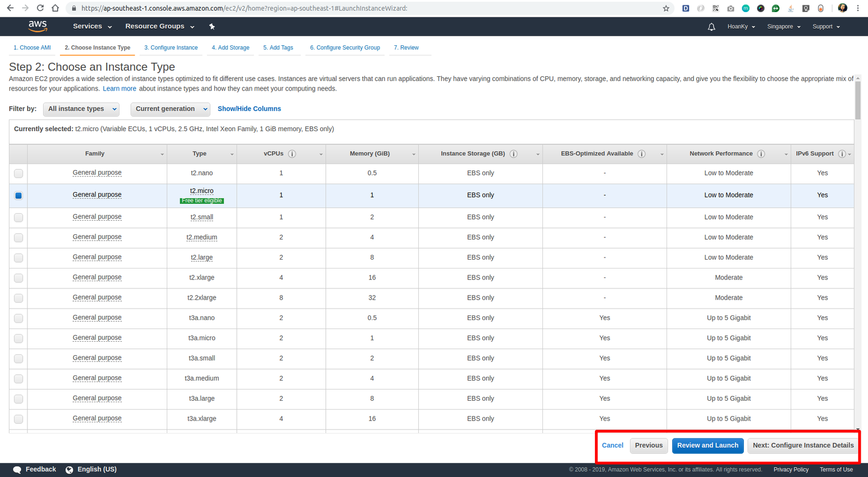Switch to the 4. Add Storage tab
The width and height of the screenshot is (868, 477).
coord(230,48)
